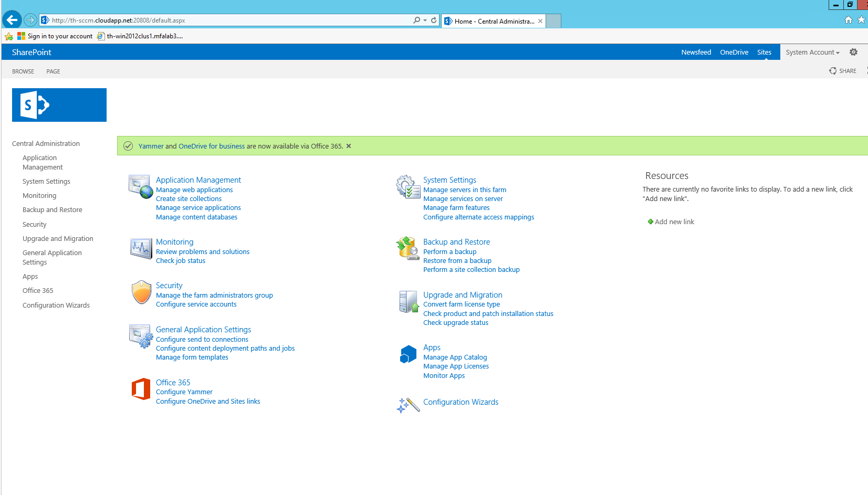Click the browser address URL field
The height and width of the screenshot is (495, 868).
tap(226, 20)
